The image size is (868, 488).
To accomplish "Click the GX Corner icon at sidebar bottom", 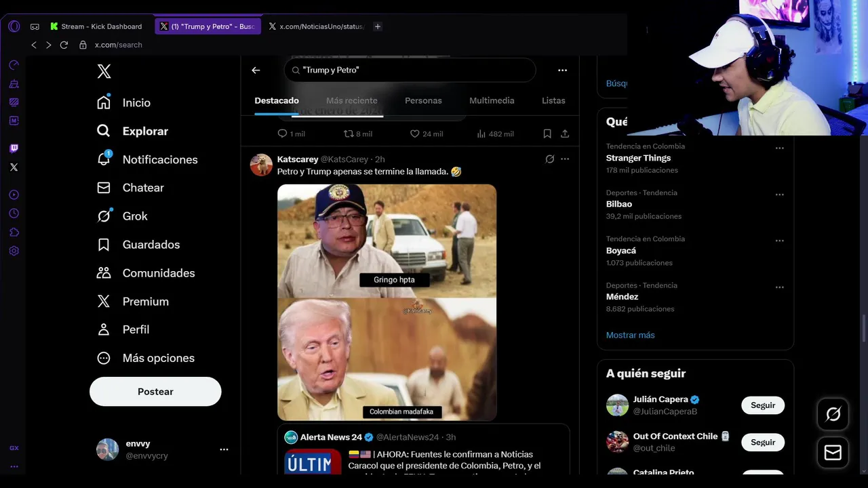I will tap(14, 448).
